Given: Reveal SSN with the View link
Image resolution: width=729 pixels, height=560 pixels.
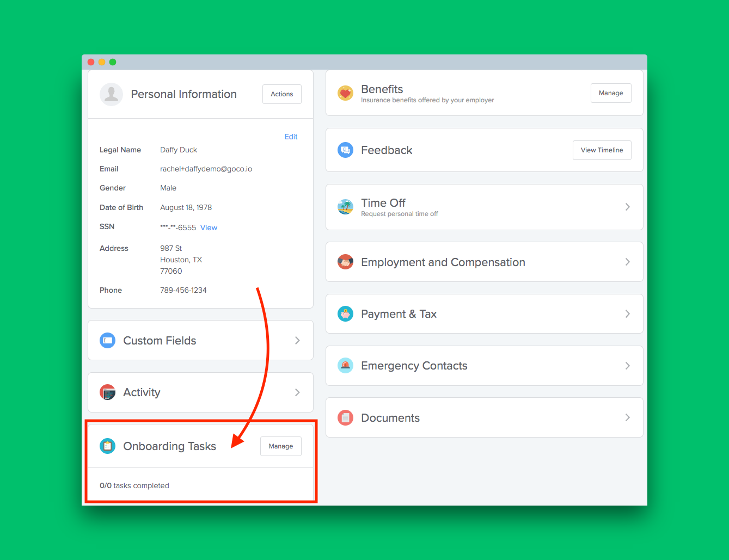Looking at the screenshot, I should click(209, 227).
